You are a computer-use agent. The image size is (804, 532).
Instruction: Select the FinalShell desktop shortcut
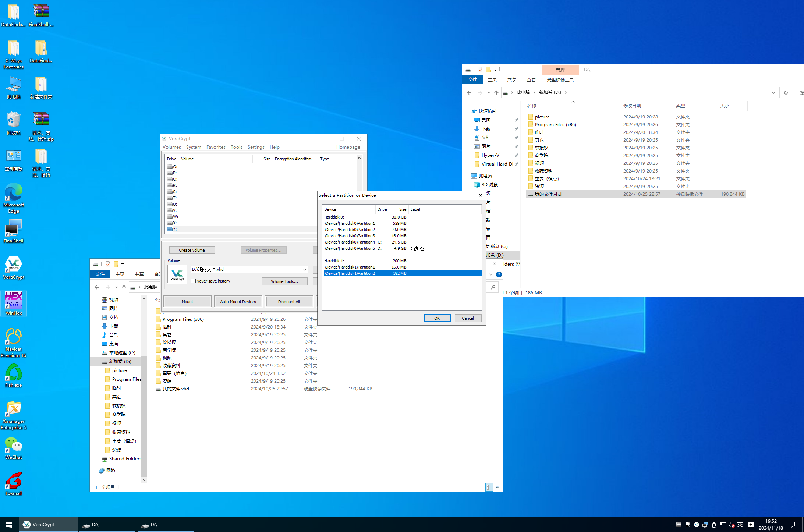pos(14,231)
